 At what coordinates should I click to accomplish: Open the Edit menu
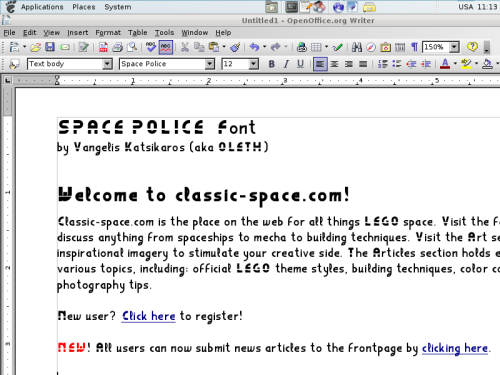pos(29,33)
